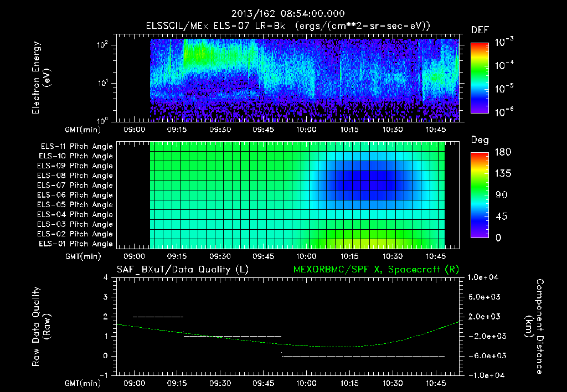The width and height of the screenshot is (567, 392).
Task: Click the green MEXORBMC/SPF X, Spacecraft (R) legend
Action: pos(376,270)
